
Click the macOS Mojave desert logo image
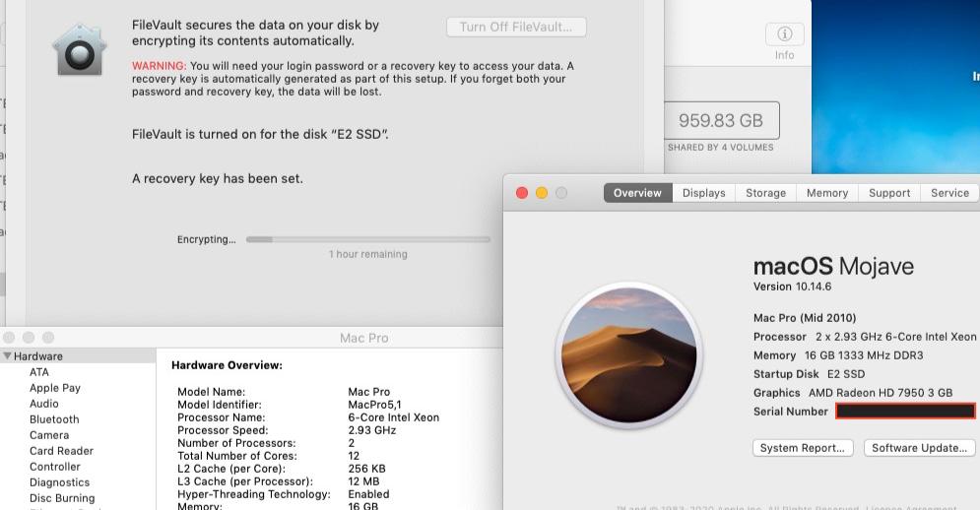pyautogui.click(x=628, y=354)
